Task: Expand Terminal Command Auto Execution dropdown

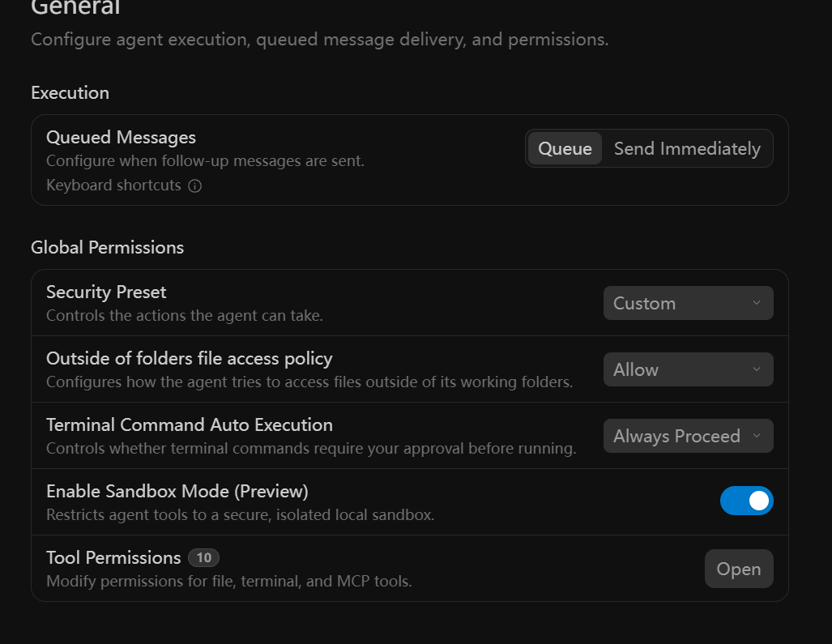Action: pyautogui.click(x=689, y=436)
